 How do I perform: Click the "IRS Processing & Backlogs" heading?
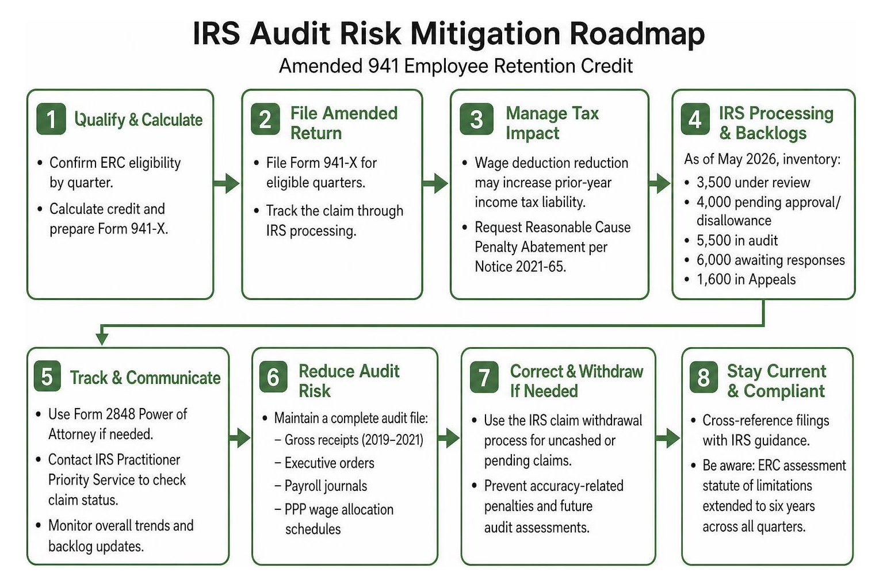(x=776, y=123)
